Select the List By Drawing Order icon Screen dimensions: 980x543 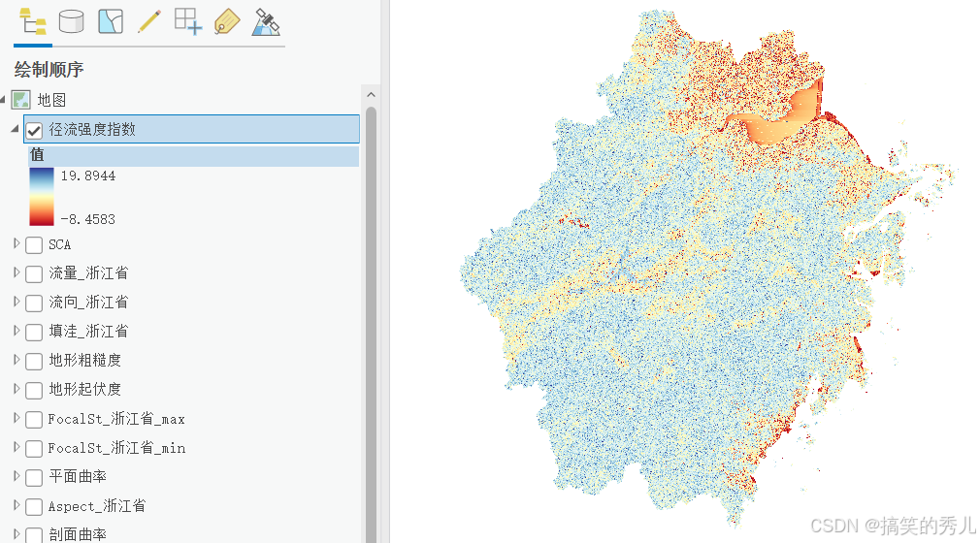[32, 22]
